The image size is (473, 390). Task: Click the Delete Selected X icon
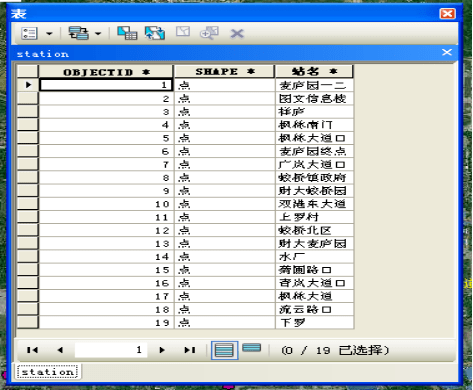(237, 34)
